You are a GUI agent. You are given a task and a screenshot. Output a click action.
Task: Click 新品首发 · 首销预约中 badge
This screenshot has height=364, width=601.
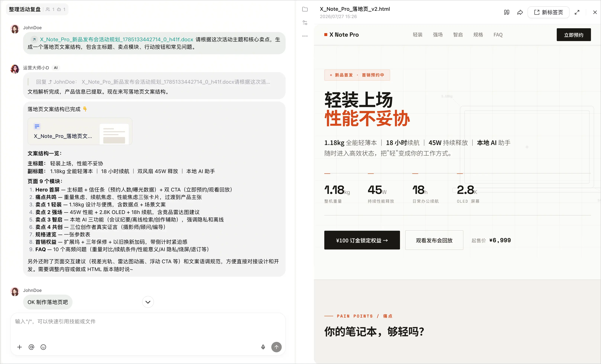click(357, 75)
